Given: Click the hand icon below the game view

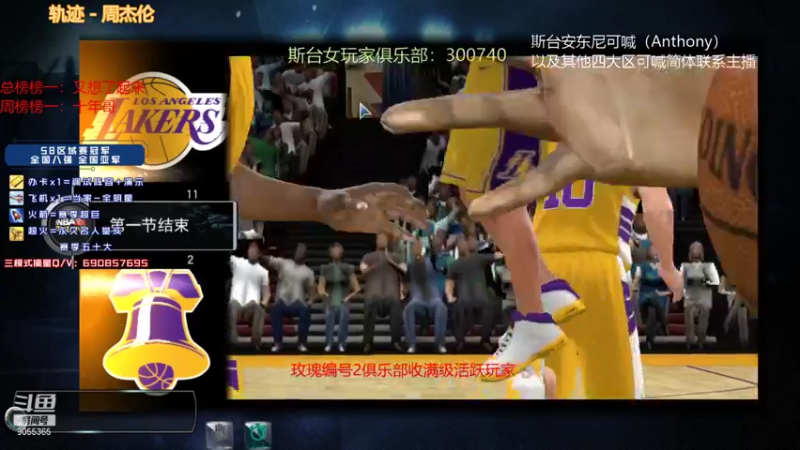Looking at the screenshot, I should pyautogui.click(x=219, y=435).
